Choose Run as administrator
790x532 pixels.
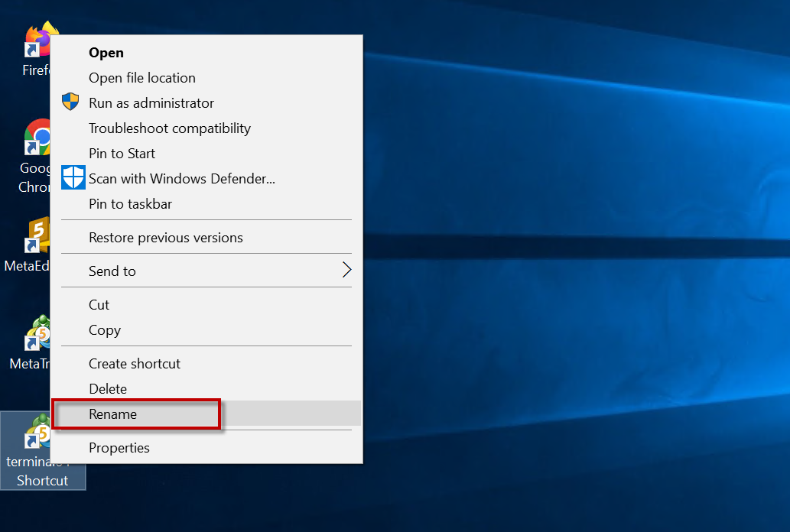[151, 103]
